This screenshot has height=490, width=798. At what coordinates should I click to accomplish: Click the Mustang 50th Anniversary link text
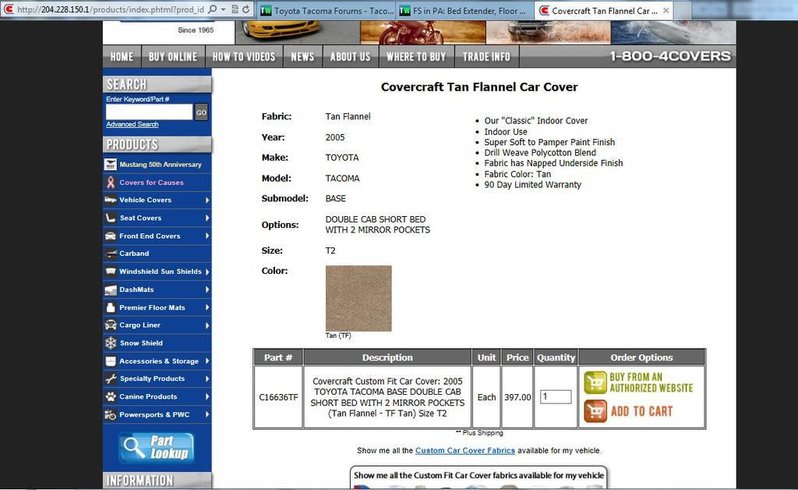[160, 164]
